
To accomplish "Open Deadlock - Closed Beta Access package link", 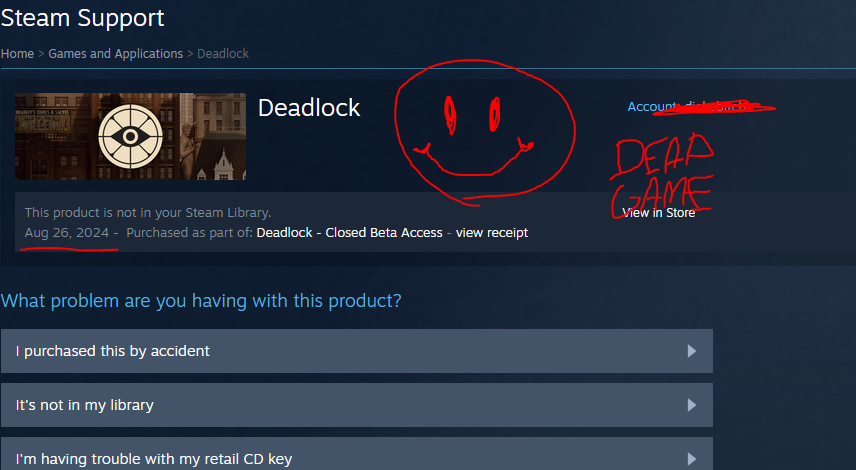I will pyautogui.click(x=349, y=233).
